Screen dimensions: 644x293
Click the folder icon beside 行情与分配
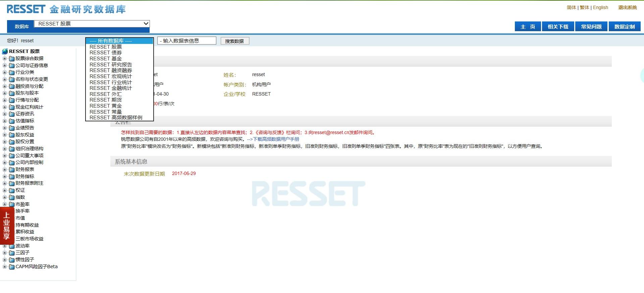pos(12,100)
